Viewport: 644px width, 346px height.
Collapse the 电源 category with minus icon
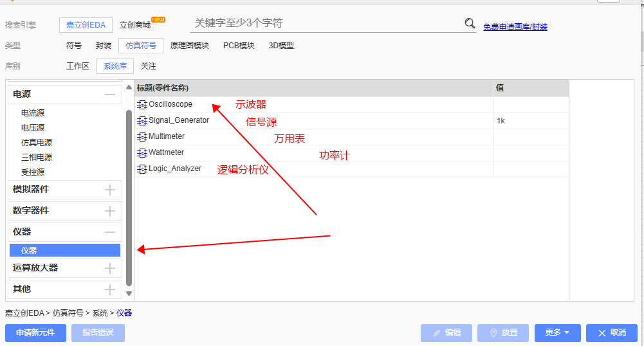coord(110,95)
